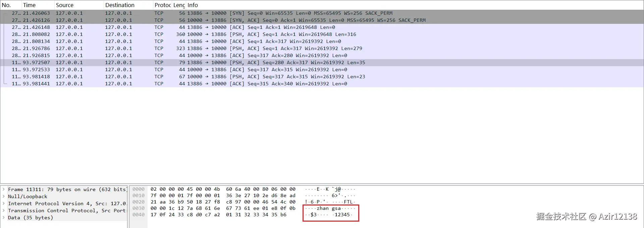Select the [SYN, ACK] packet row
Screen dimensions: 644x228
coord(322,20)
